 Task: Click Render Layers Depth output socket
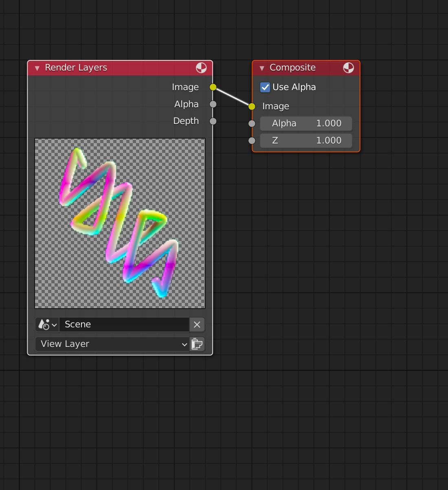coord(213,121)
